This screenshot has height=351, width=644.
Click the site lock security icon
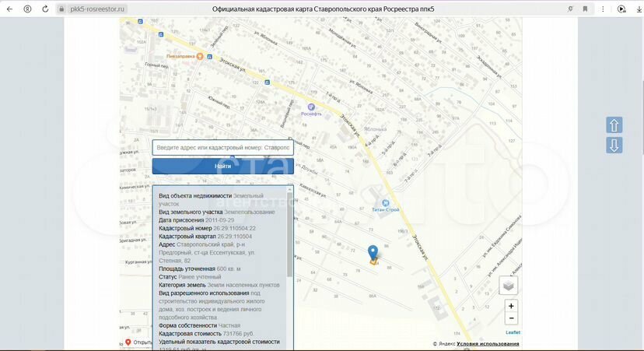[x=61, y=9]
